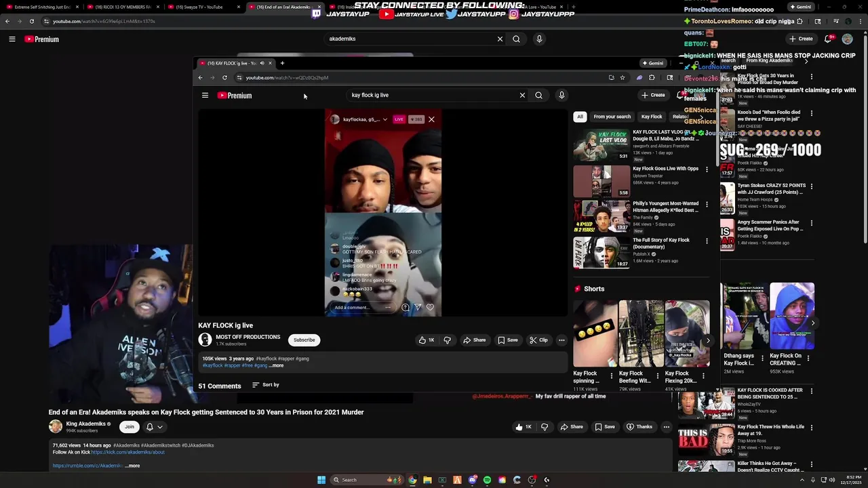Select the "Kay Flock" filter chip
Screen dimensions: 868x488
click(x=652, y=117)
